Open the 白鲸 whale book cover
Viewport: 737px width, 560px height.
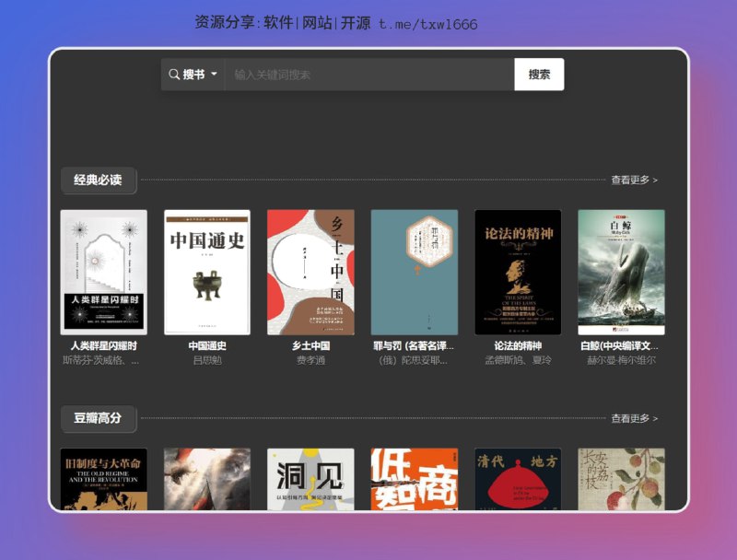[x=621, y=273]
